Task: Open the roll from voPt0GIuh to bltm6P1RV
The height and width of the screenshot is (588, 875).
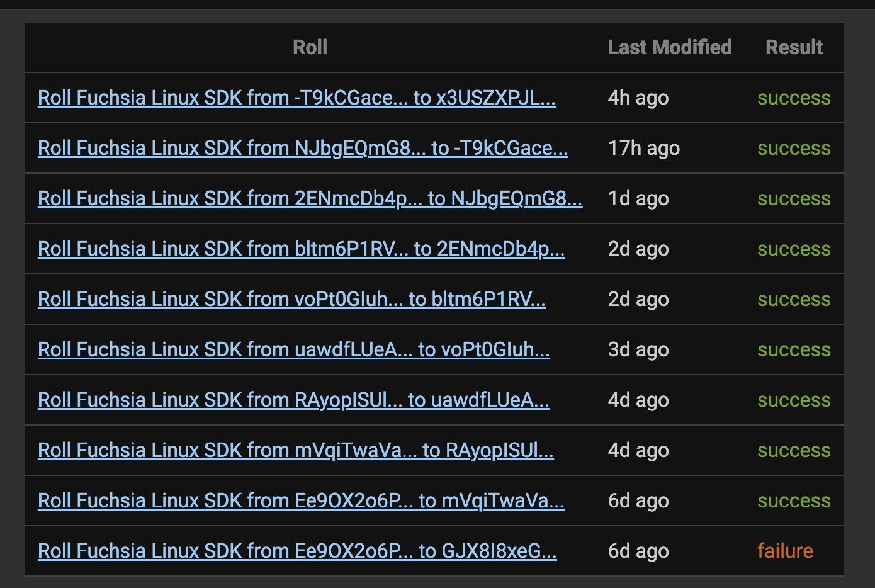Action: click(291, 299)
